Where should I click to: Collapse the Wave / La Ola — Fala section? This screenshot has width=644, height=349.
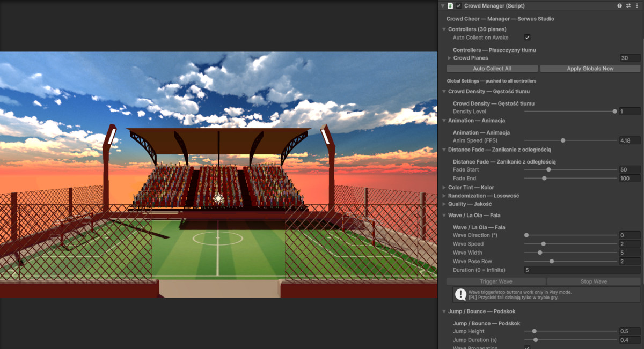click(444, 215)
